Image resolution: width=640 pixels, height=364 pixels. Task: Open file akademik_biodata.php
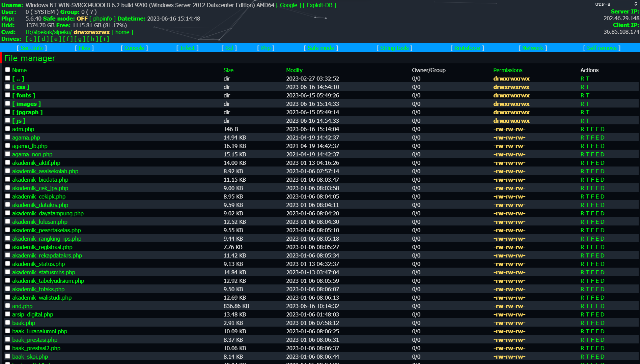[40, 180]
